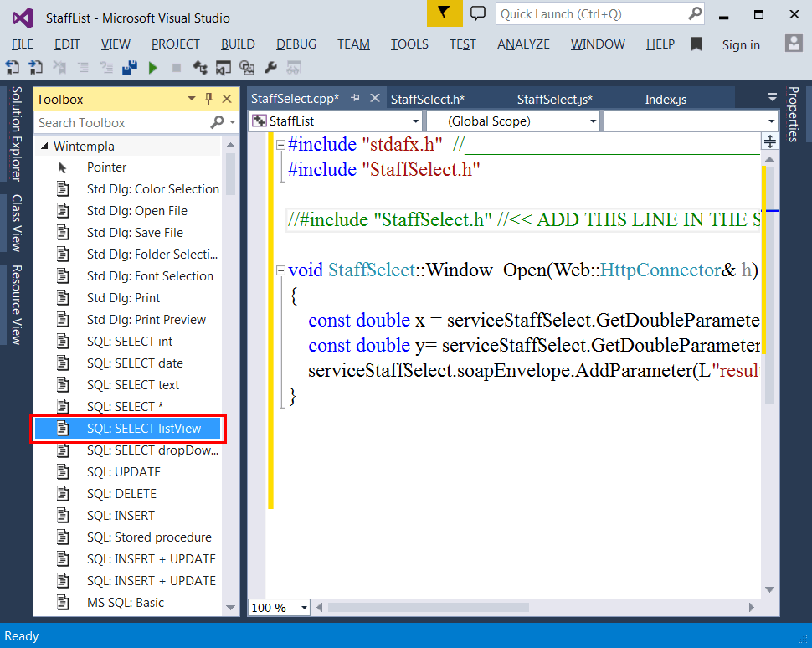Open the DEBUG menu

296,44
